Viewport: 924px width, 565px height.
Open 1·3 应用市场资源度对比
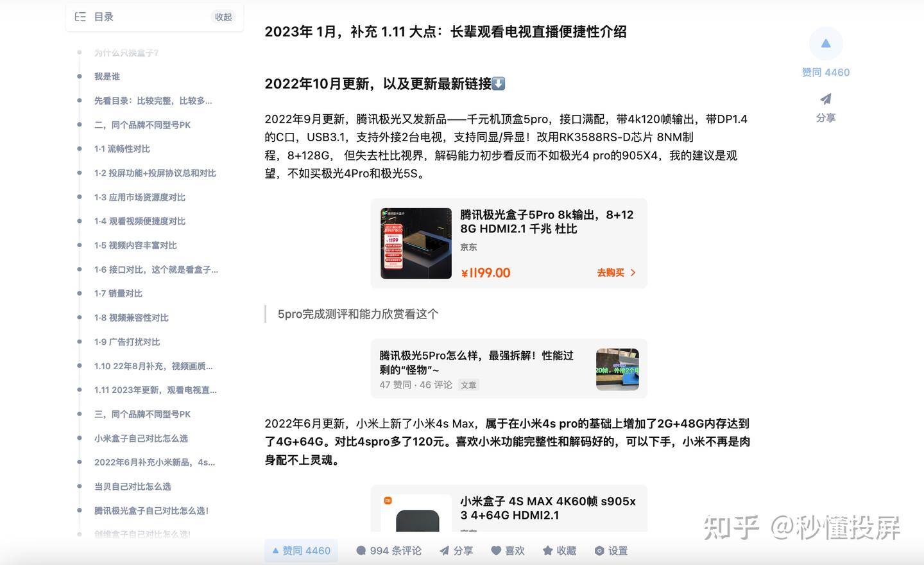[140, 197]
